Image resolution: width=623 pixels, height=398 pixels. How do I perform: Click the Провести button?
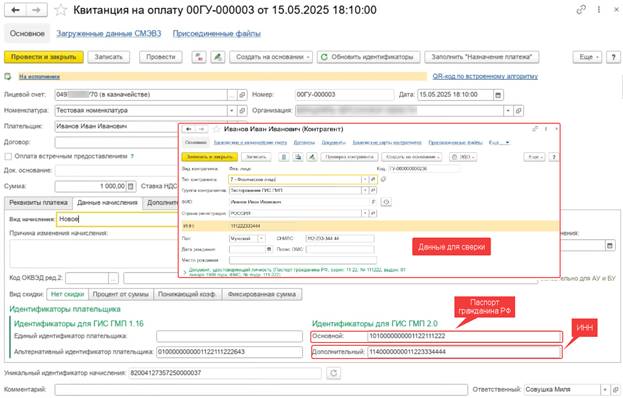161,57
